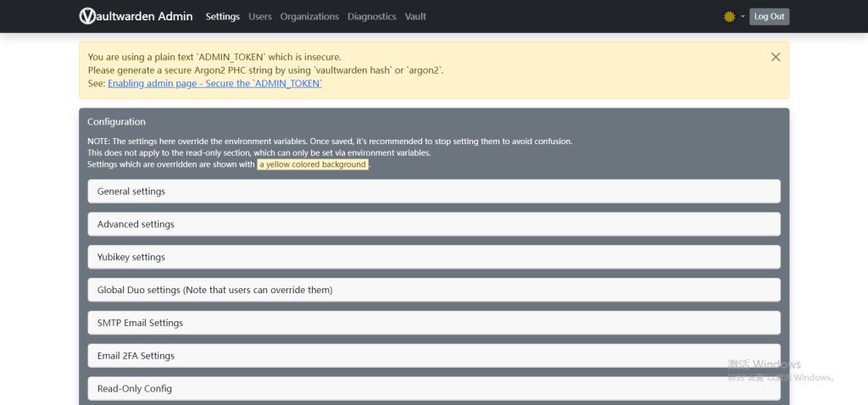Expand the Read-Only Config section
Viewport: 868px width, 405px height.
click(433, 388)
